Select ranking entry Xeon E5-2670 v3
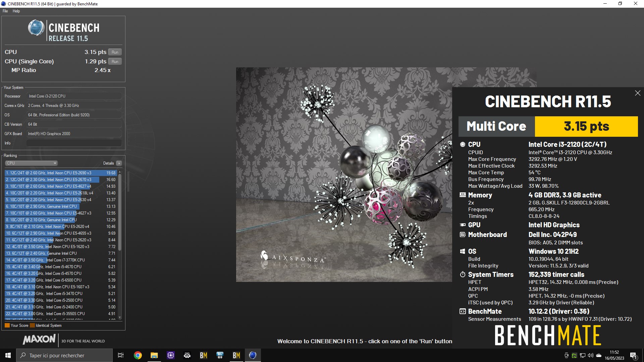644x362 pixels. point(60,180)
